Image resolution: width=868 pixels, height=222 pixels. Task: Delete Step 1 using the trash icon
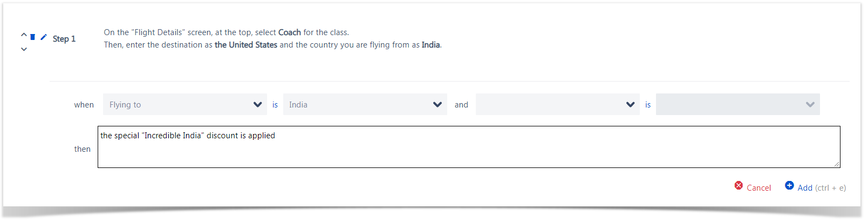[x=33, y=37]
